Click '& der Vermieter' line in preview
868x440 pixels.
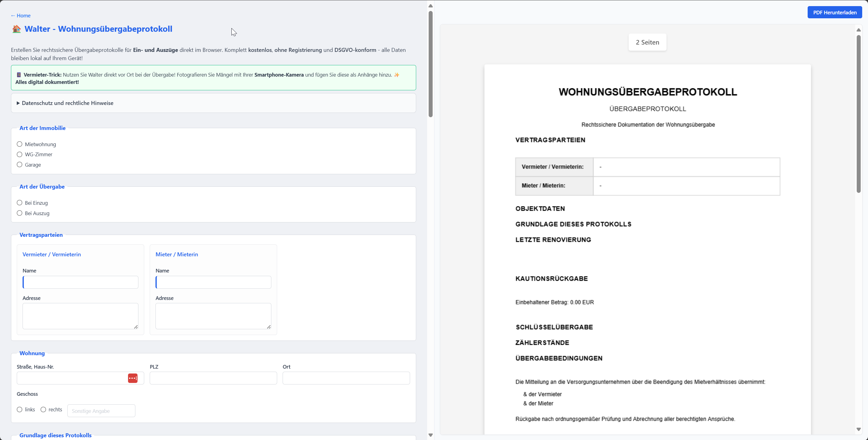click(x=542, y=395)
